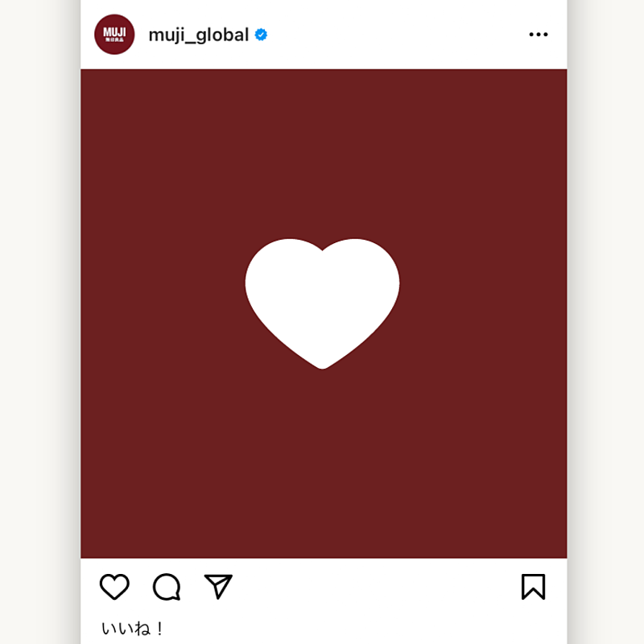Open comments via the speech bubble icon
This screenshot has width=644, height=644.
click(x=167, y=587)
